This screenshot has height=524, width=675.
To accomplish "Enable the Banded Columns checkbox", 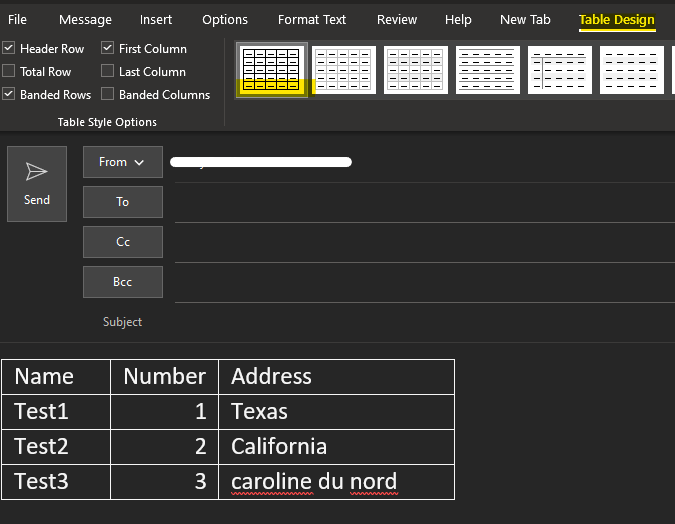I will [108, 94].
